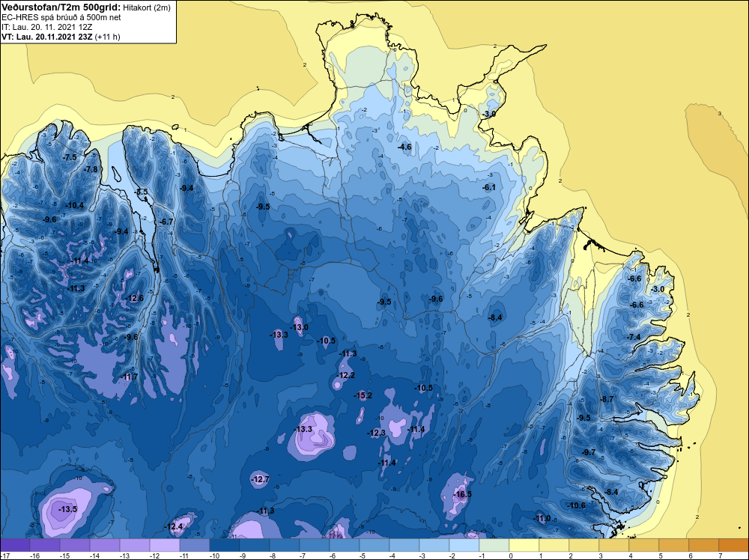Click the -10.6 temperature value on map
This screenshot has width=749, height=560.
[x=577, y=505]
